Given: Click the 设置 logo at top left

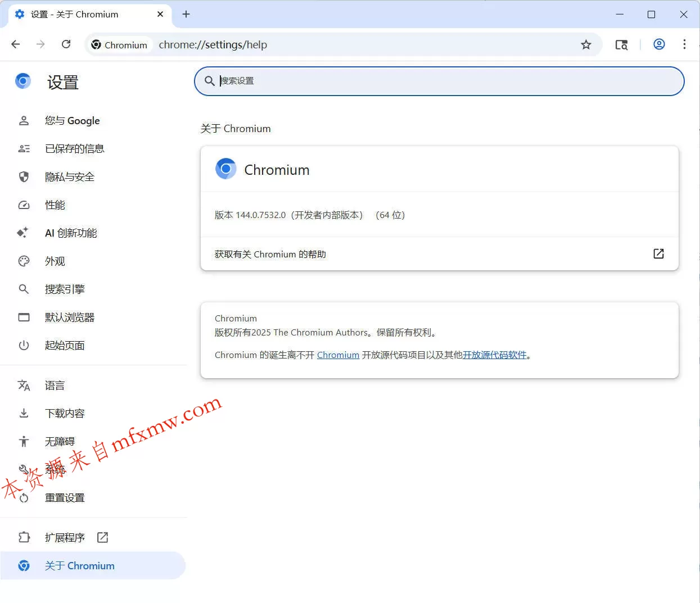Looking at the screenshot, I should 23,81.
